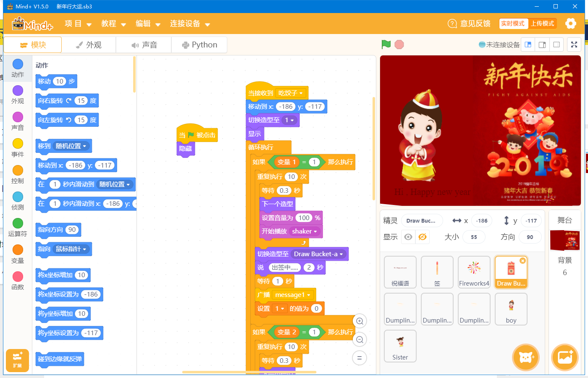Open the variable dropdown in 设置 1 block
Image resolution: width=588 pixels, height=378 pixels.
280,309
